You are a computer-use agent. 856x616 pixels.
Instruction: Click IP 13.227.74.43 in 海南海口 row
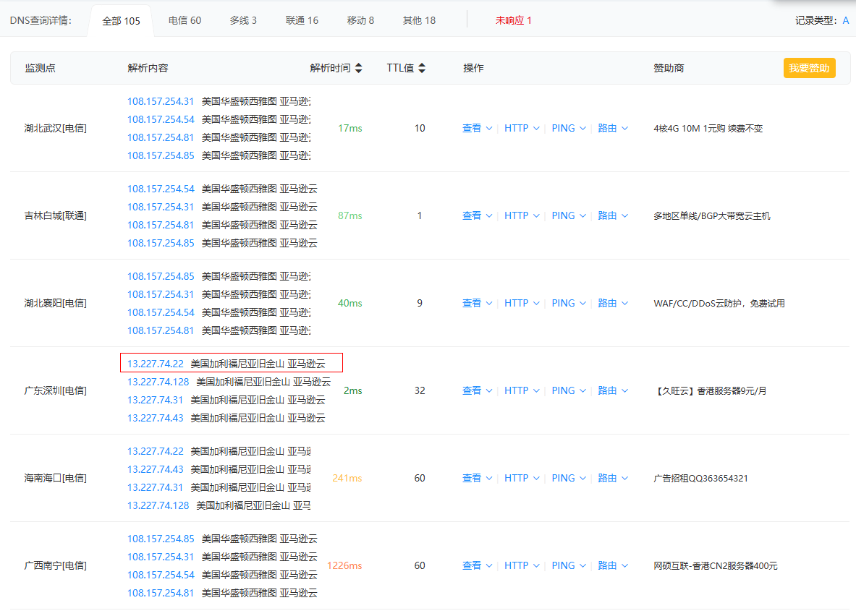coord(156,469)
